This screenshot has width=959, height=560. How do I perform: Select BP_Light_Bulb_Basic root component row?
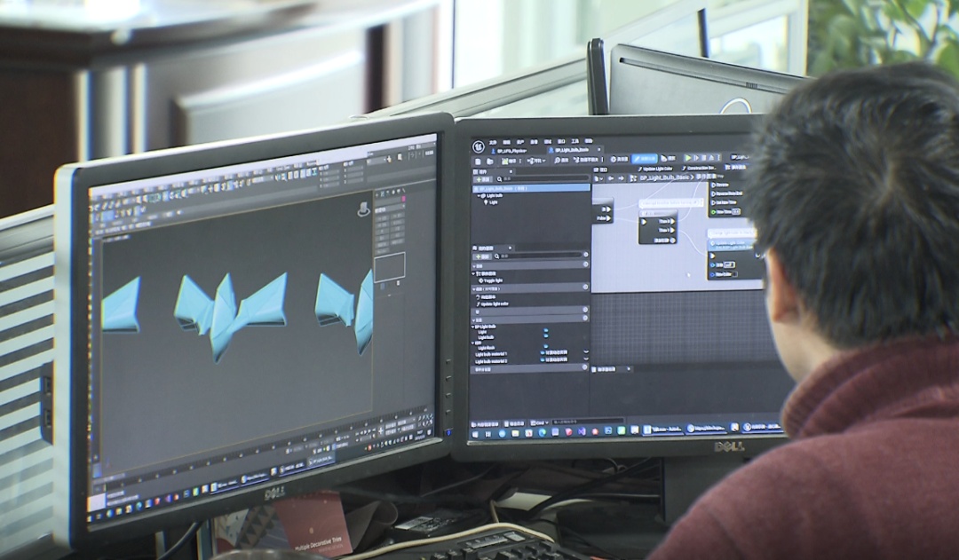click(x=531, y=188)
